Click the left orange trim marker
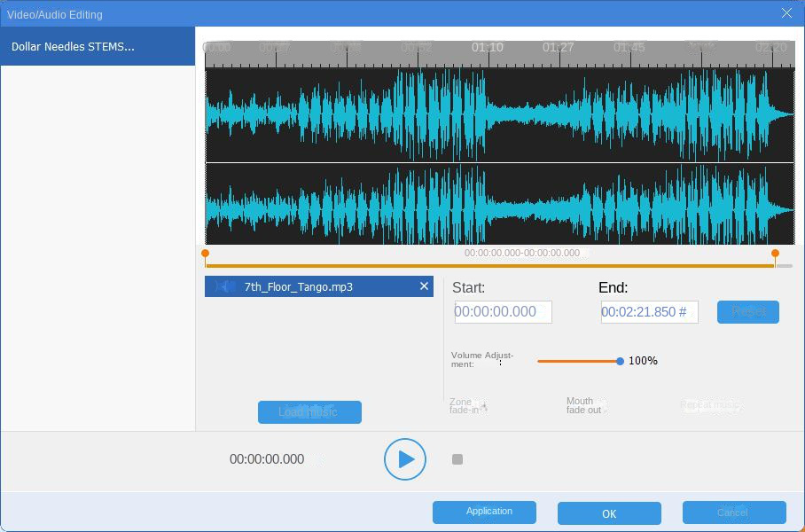The width and height of the screenshot is (805, 532). click(x=205, y=254)
